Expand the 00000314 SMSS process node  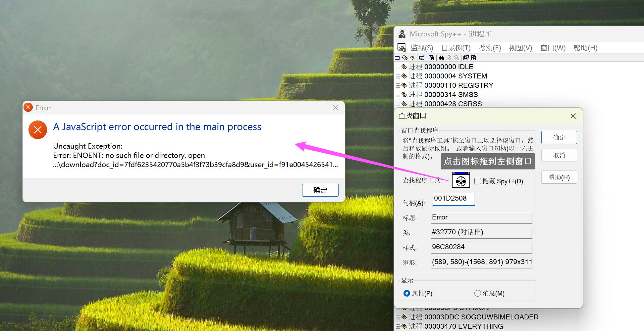[398, 95]
